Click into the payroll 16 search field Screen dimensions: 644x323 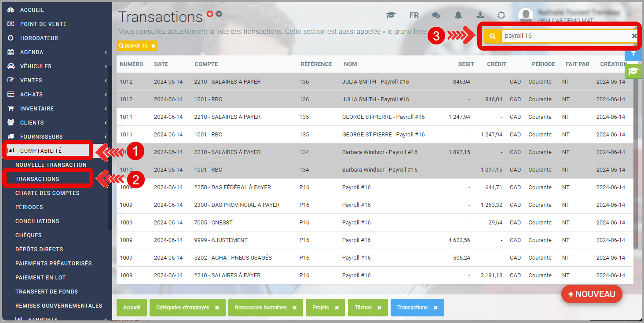[x=565, y=36]
